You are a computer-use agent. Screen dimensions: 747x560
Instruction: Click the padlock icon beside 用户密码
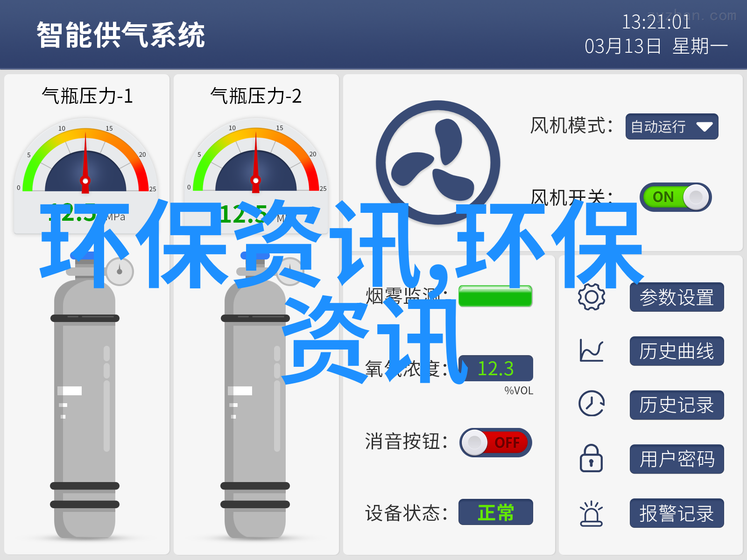[591, 458]
